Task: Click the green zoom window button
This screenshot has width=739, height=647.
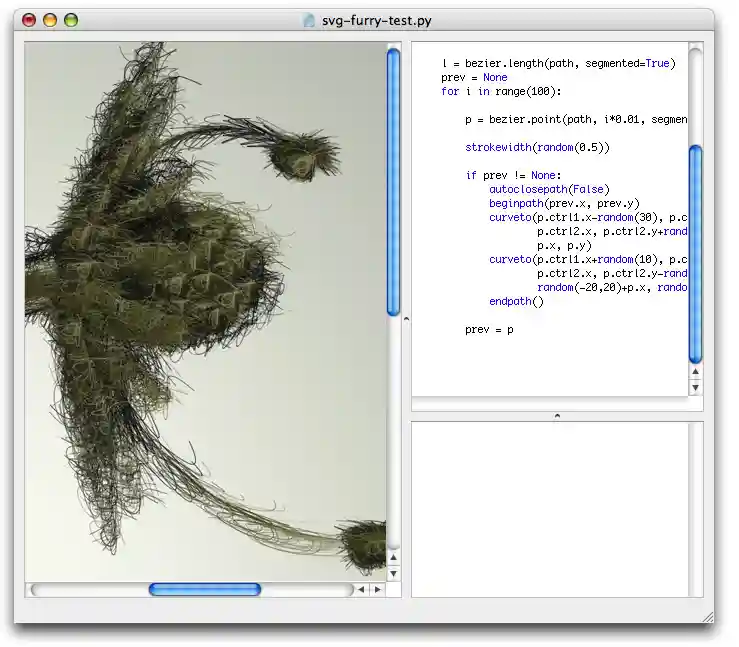Action: pos(71,20)
